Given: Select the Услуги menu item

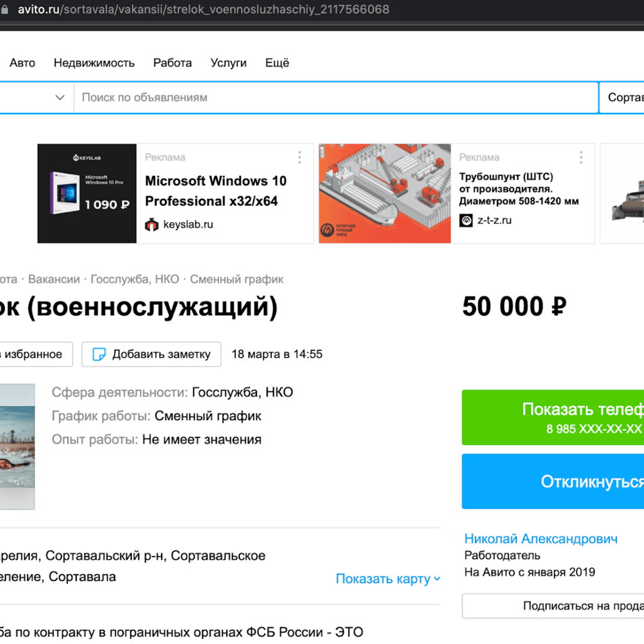Looking at the screenshot, I should [229, 63].
